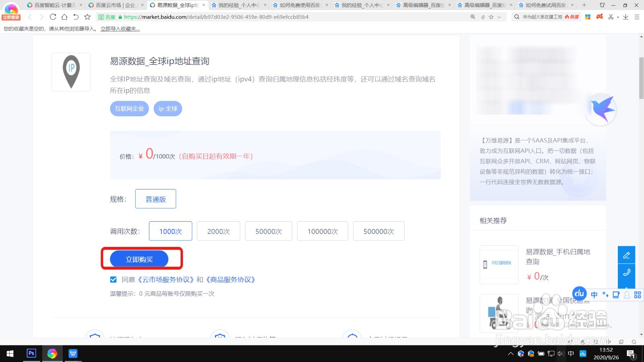This screenshot has height=362, width=644.
Task: Select 2000次 call count
Action: pos(219,231)
